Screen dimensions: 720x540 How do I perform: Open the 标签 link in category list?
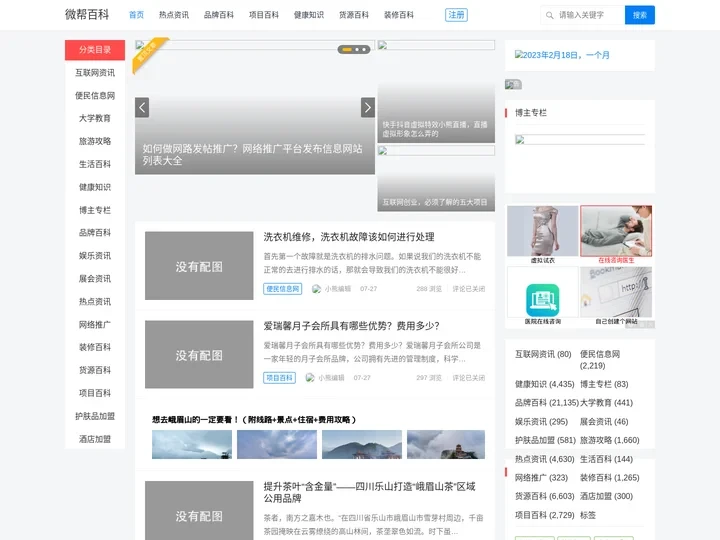coord(588,515)
